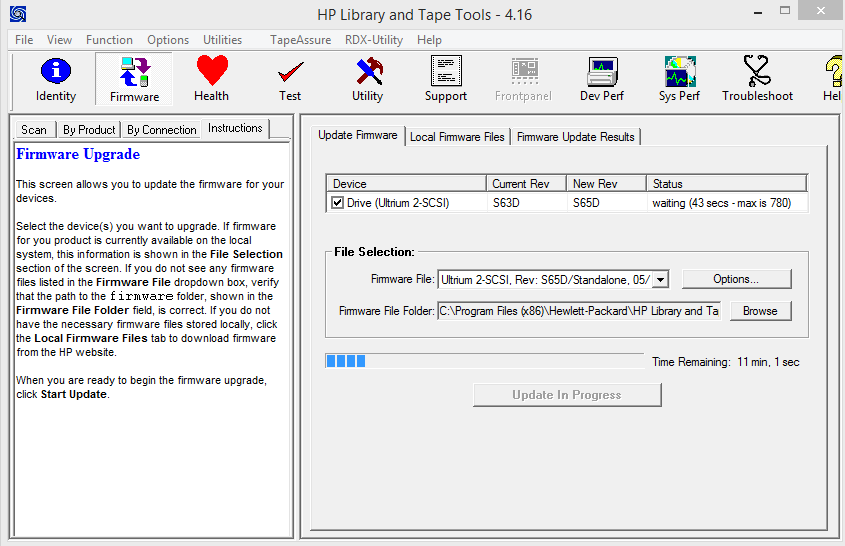Click the Current Rev column header
845x546 pixels.
coord(527,184)
